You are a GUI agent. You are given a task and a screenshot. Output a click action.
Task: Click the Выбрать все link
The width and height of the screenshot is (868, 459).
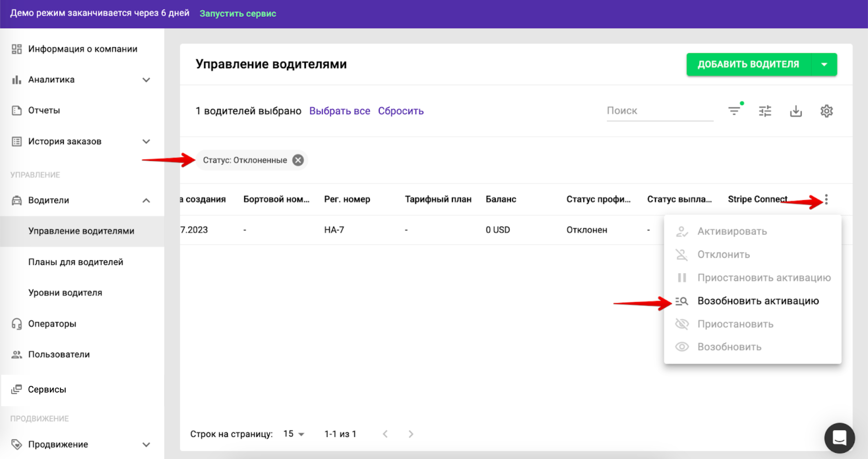[339, 111]
